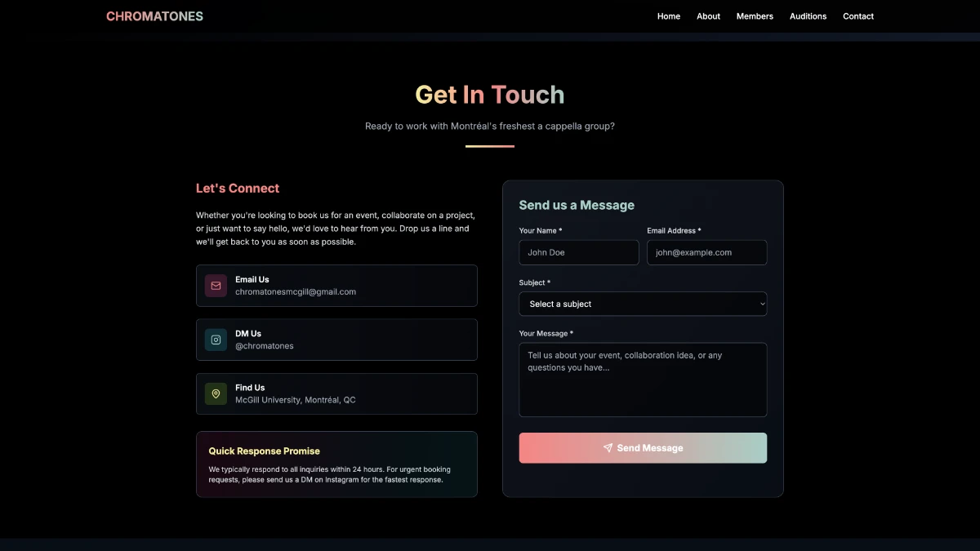Focus the Email Address input field
980x551 pixels.
click(707, 252)
